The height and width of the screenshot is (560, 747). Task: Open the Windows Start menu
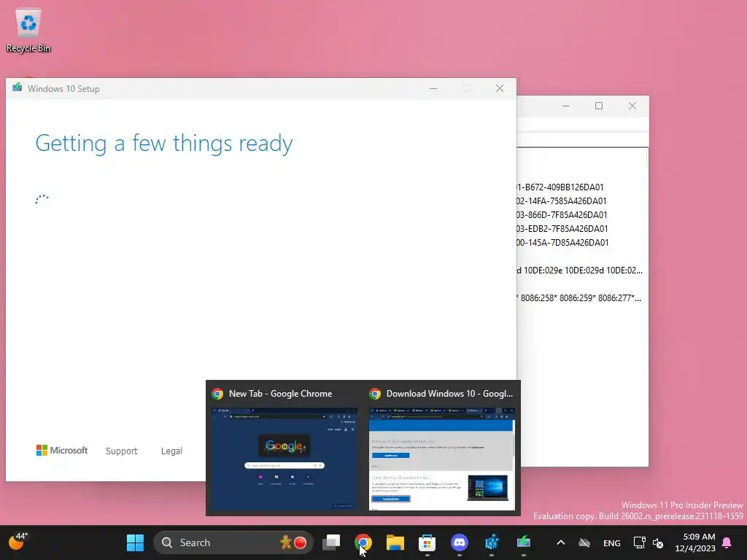click(x=135, y=542)
